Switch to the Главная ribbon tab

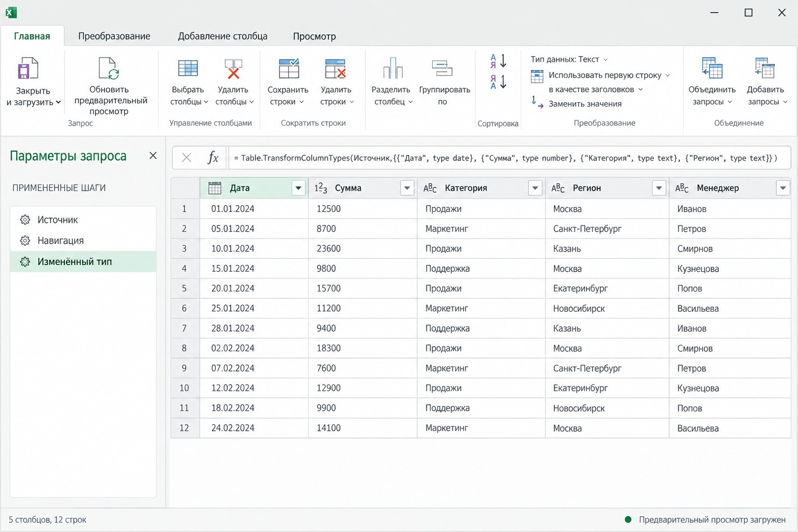pyautogui.click(x=32, y=36)
